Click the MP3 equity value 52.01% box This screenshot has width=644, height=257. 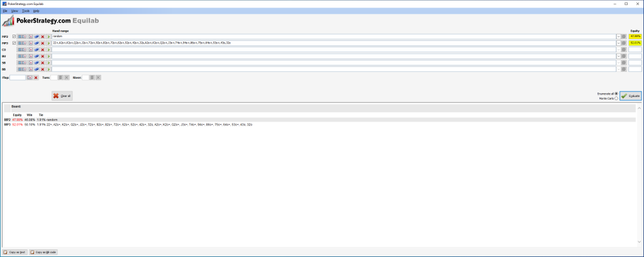[635, 43]
